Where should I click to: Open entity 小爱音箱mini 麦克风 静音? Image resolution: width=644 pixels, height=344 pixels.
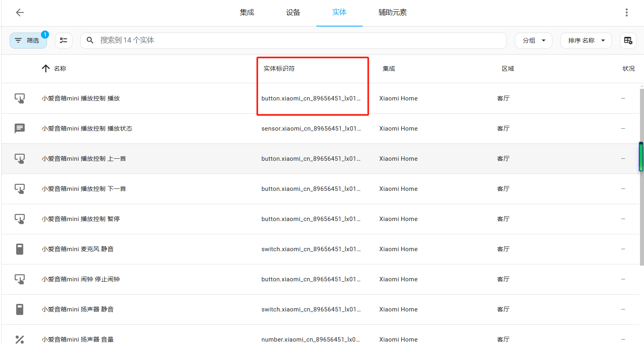[x=78, y=249]
